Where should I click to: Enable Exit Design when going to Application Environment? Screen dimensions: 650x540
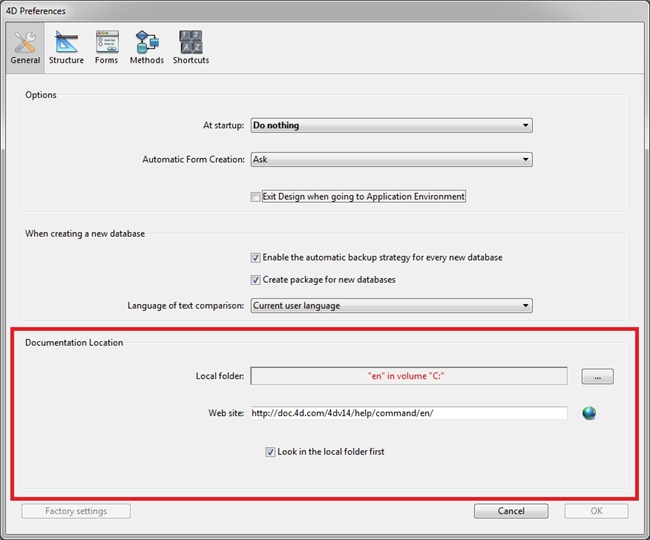256,197
